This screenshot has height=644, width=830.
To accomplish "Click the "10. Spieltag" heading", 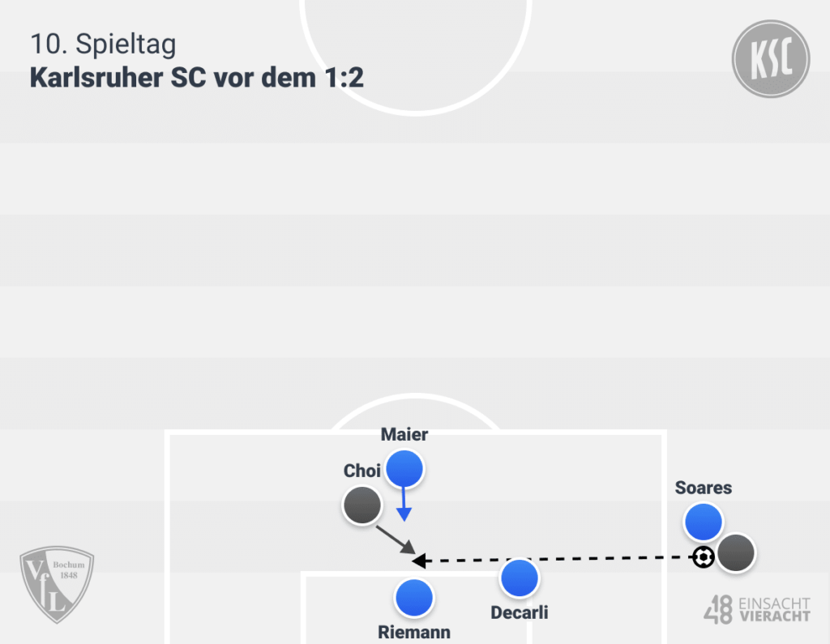I will (103, 44).
